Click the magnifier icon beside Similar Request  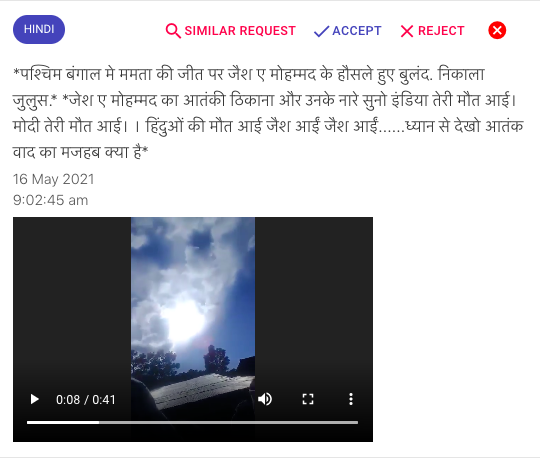(x=173, y=31)
